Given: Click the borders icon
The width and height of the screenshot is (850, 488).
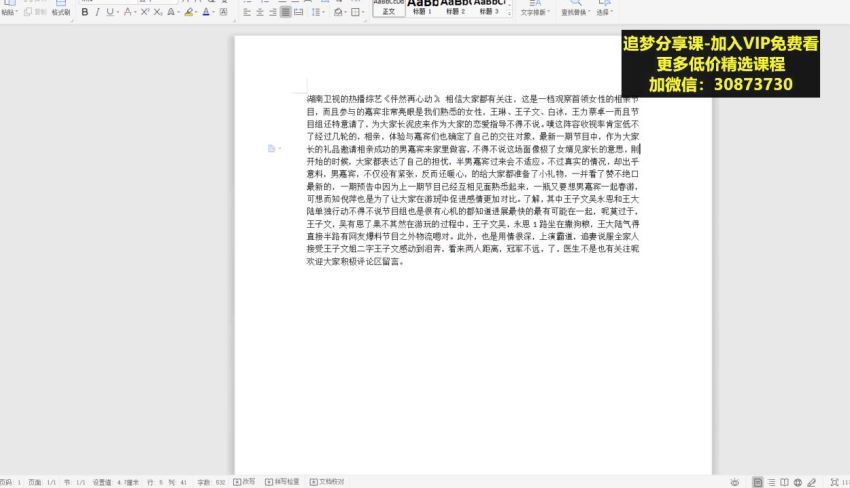Looking at the screenshot, I should 355,12.
